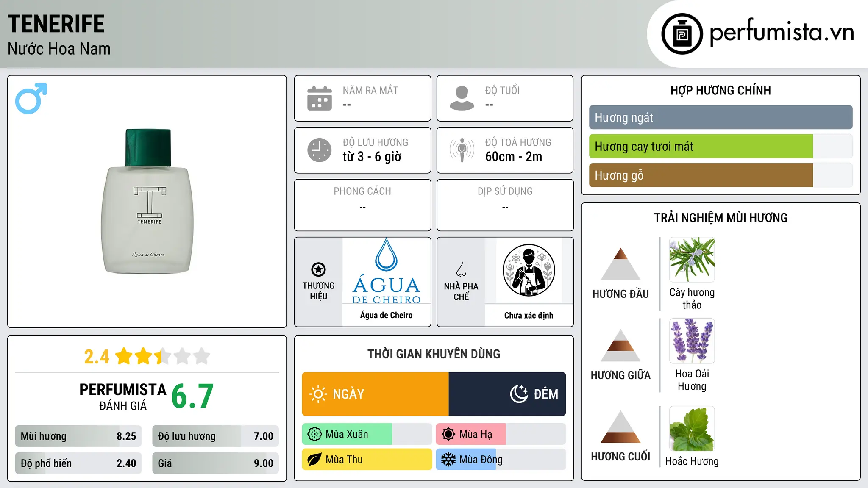Click the TRẢI NGHIỆM MÙI HƯƠNG heading
Screen dimensions: 868x488
coord(721,218)
